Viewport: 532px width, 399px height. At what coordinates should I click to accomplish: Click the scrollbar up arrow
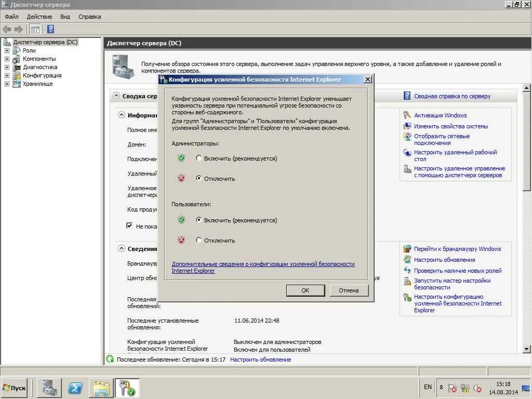coord(526,87)
